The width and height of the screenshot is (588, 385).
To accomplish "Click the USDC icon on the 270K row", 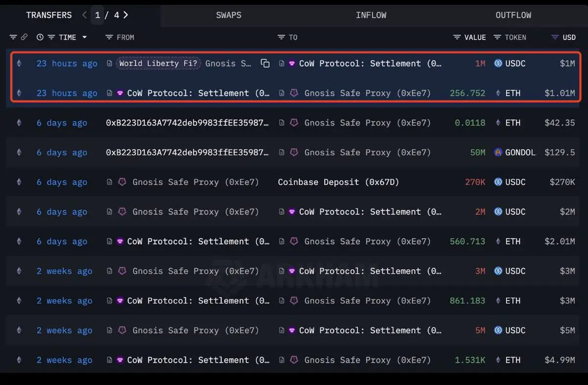I will pyautogui.click(x=498, y=182).
